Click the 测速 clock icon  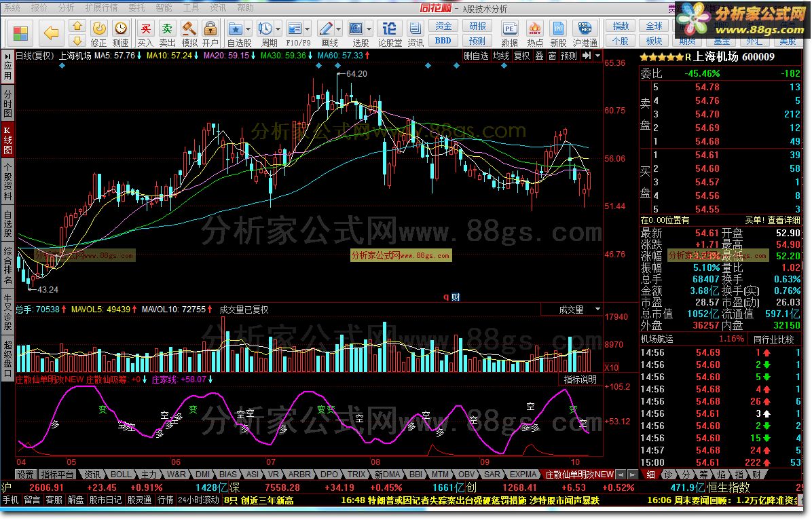(120, 28)
